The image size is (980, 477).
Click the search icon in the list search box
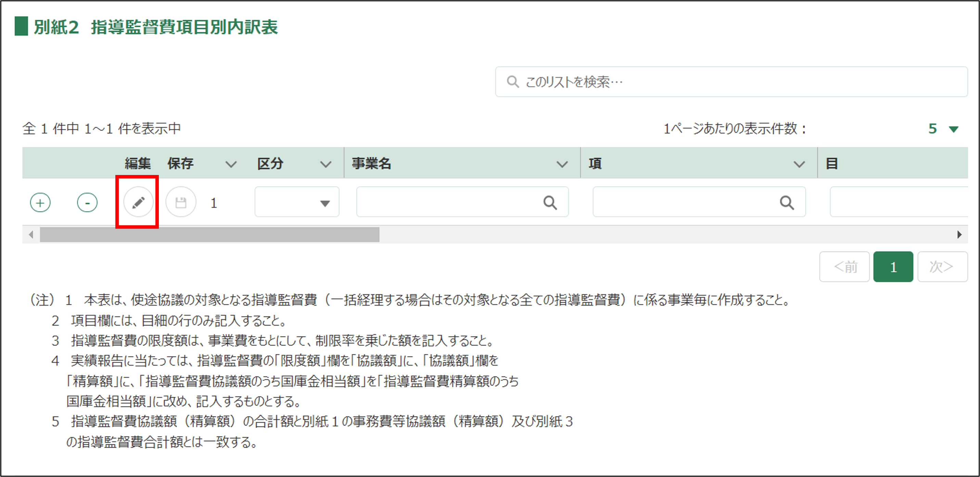(512, 81)
